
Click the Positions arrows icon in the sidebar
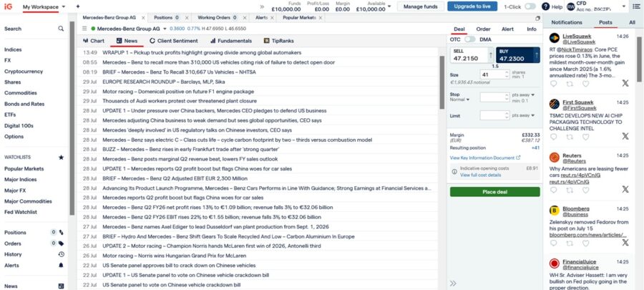(62, 233)
